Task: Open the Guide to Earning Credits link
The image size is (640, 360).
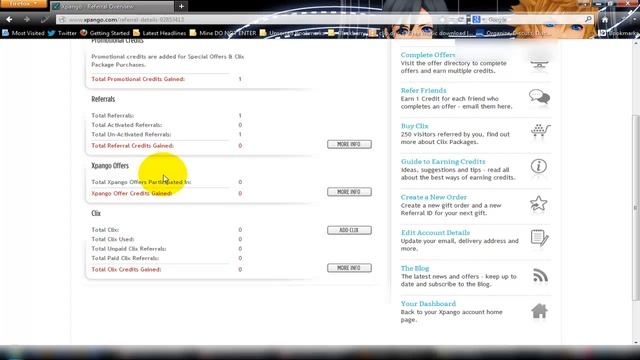Action: tap(443, 161)
